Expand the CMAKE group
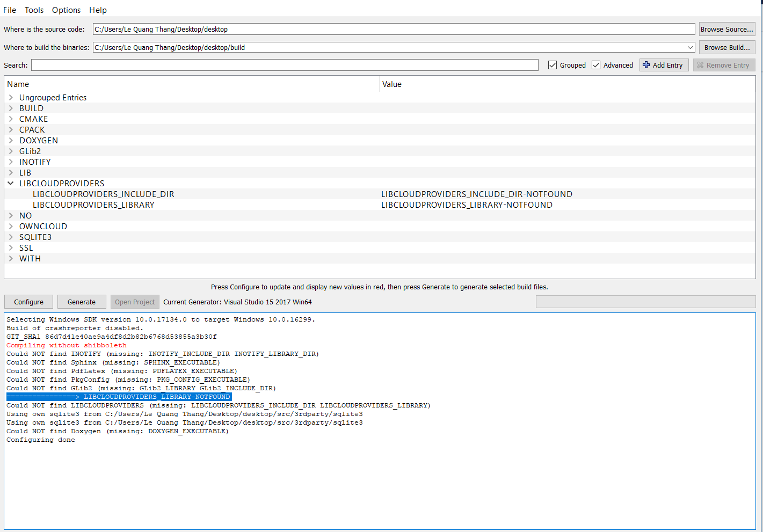Screen dimensions: 763x532 (x=11, y=119)
